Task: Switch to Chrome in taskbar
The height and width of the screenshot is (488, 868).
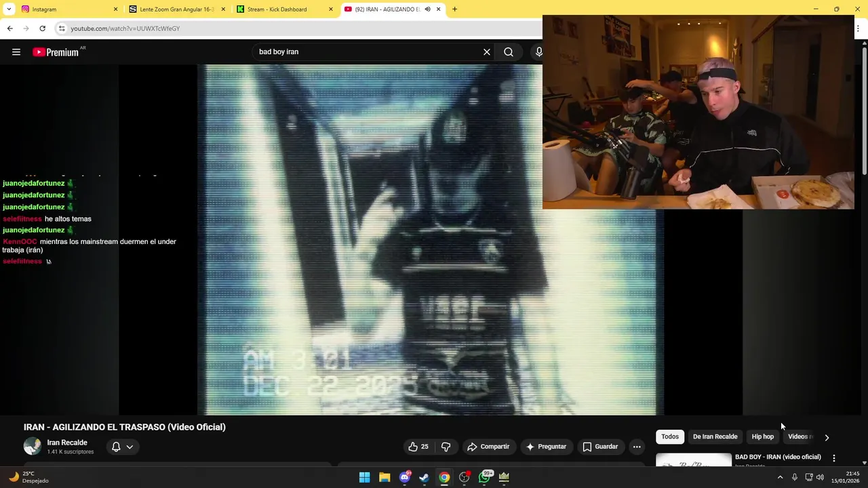Action: click(444, 477)
